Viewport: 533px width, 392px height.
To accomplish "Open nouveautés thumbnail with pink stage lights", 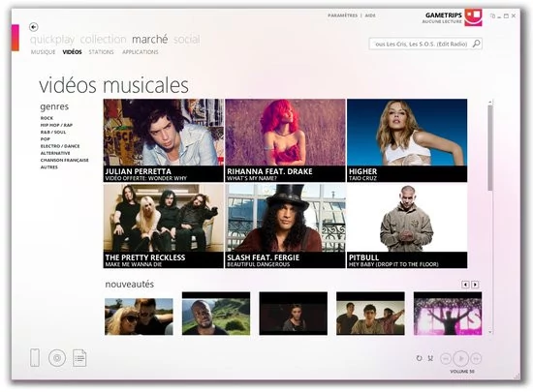I will coord(448,314).
